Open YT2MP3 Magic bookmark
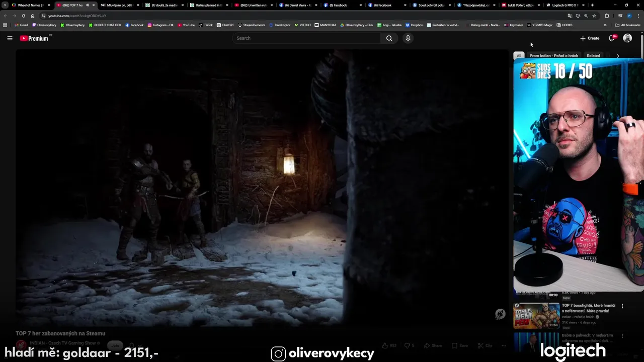 click(540, 25)
